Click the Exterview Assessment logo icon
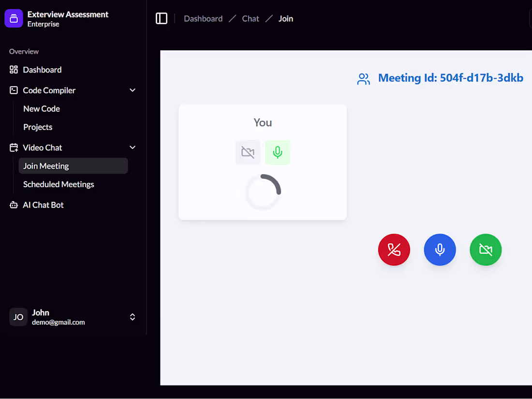532x399 pixels. [13, 18]
